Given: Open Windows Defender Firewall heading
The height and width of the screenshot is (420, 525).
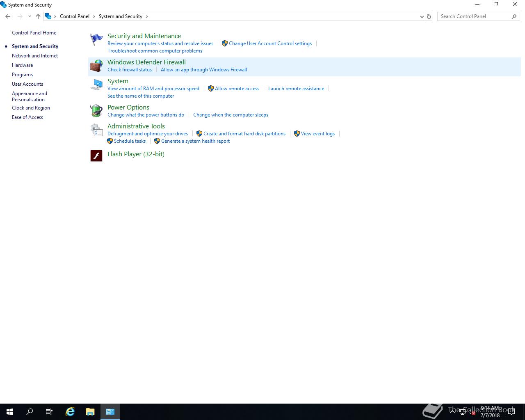Looking at the screenshot, I should pos(146,62).
